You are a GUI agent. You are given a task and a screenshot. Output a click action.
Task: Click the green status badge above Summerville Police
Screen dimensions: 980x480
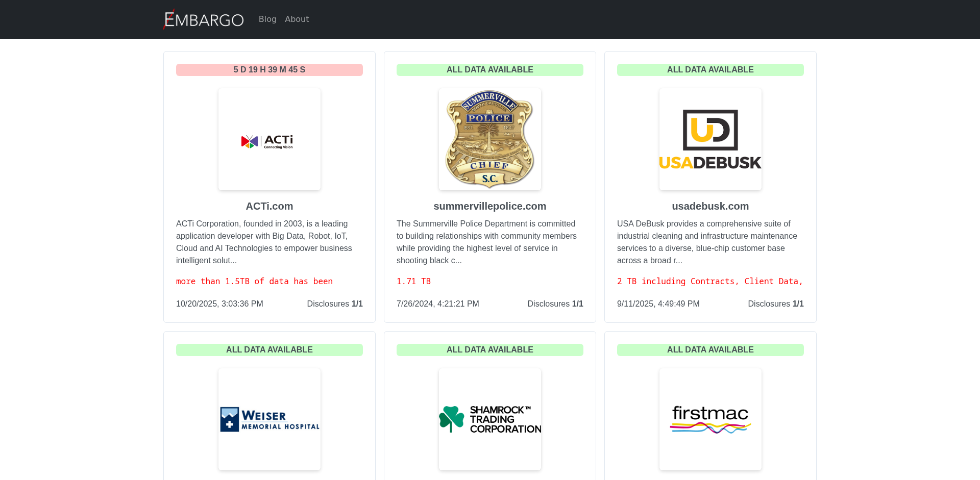489,70
